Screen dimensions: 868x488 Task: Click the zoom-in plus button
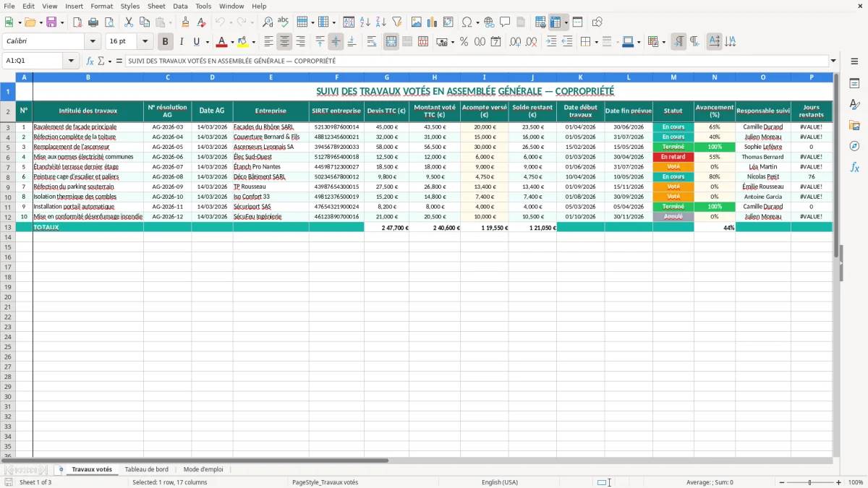(x=839, y=482)
